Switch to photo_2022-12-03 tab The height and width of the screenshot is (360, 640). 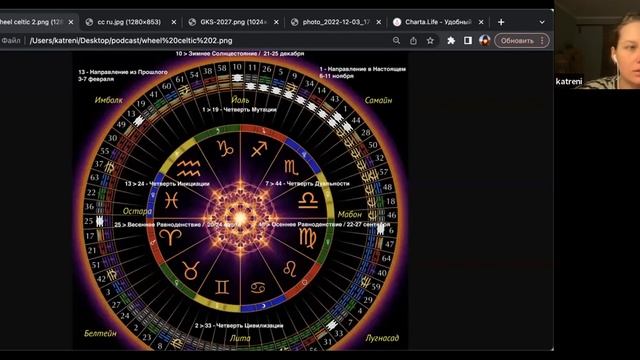(x=336, y=22)
